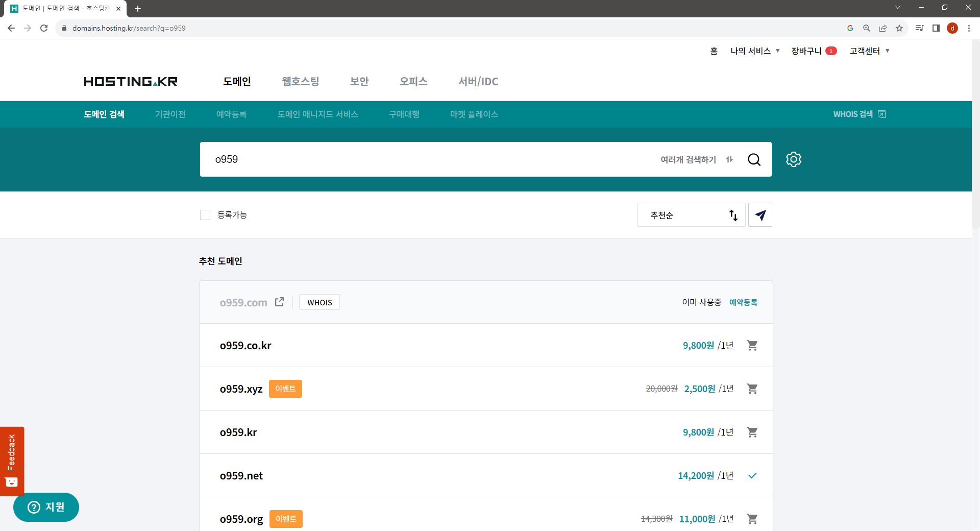The image size is (980, 531).
Task: Add o959.org to cart
Action: (752, 519)
